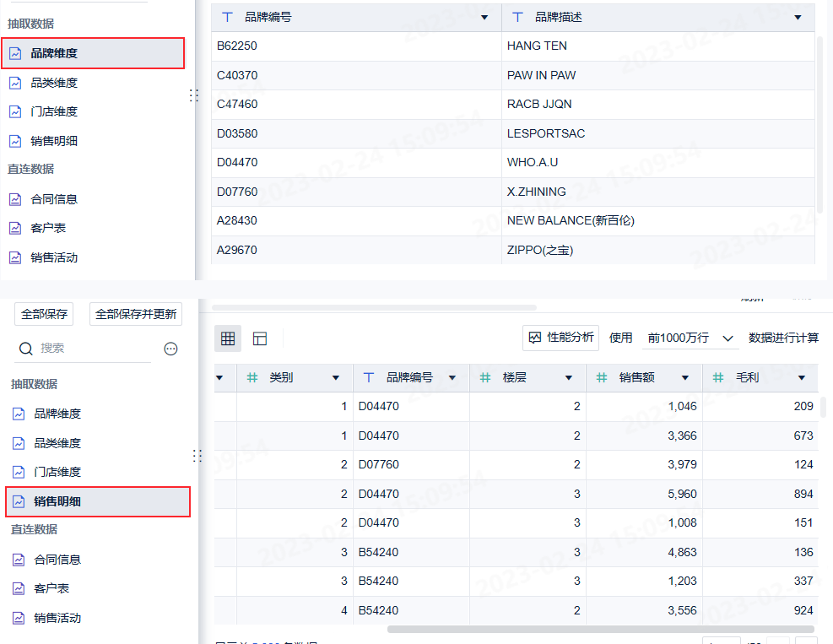Select 品牌维度 in the upper data list
The width and height of the screenshot is (833, 644).
[93, 53]
